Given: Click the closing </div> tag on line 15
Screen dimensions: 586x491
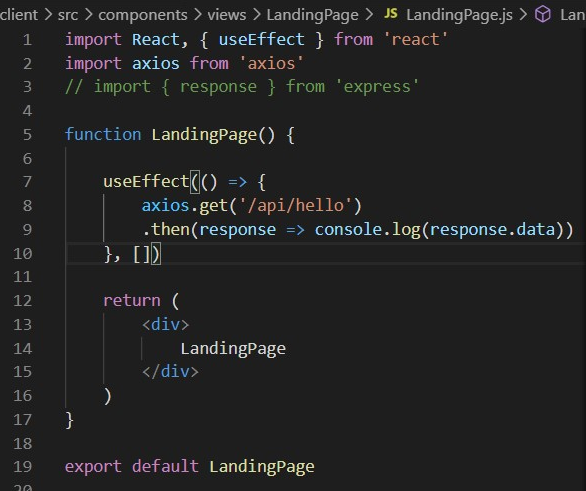Looking at the screenshot, I should 170,372.
